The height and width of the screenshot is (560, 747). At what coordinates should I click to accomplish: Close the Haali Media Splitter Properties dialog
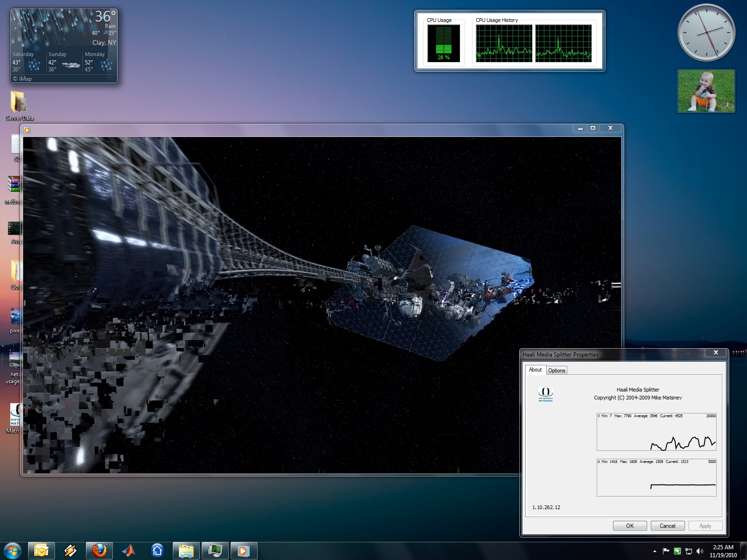(716, 353)
